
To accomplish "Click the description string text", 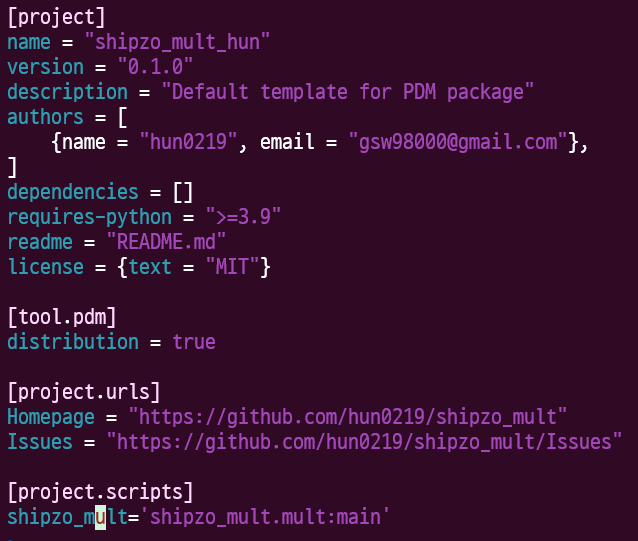I will pos(347,92).
